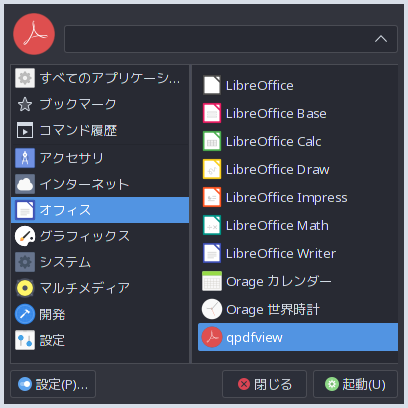Select the highlighted オフィス category label
Viewport: 408px width, 408px height.
65,210
